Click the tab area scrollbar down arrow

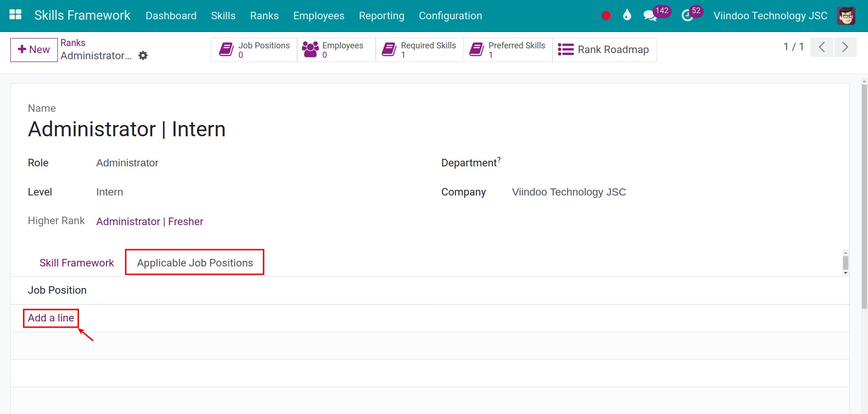[845, 273]
